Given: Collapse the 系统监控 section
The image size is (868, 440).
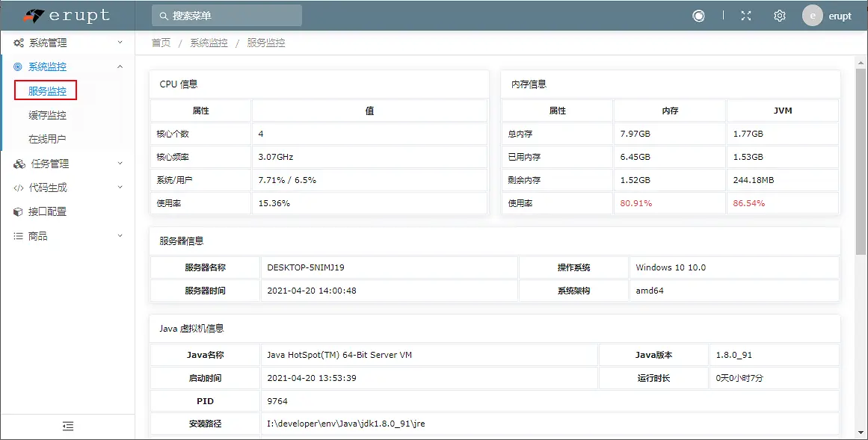Looking at the screenshot, I should click(x=118, y=66).
